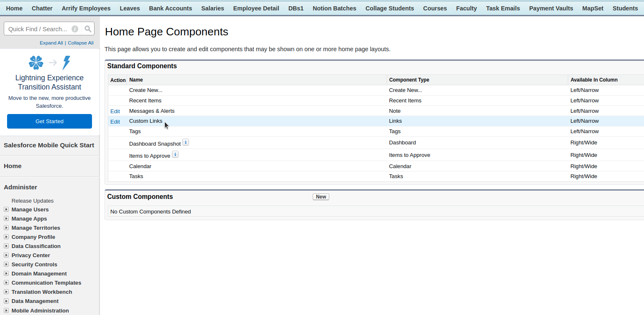Expand Data Management tree arrow
The height and width of the screenshot is (315, 644).
click(x=6, y=301)
